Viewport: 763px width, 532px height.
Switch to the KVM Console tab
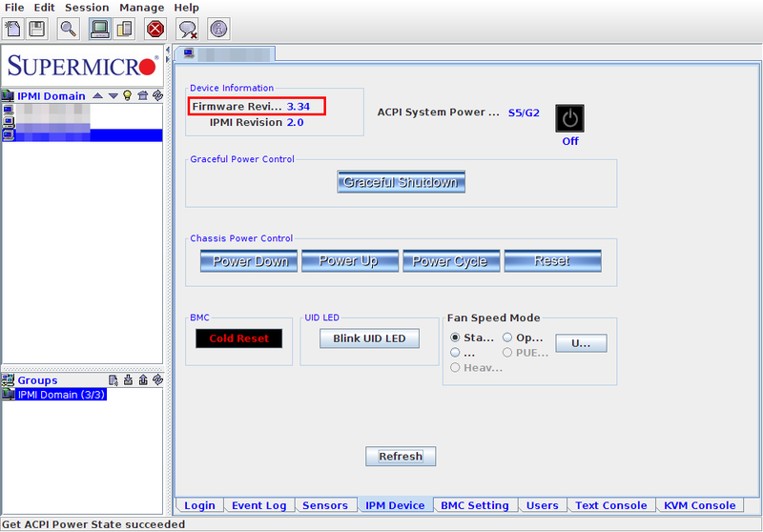[700, 505]
